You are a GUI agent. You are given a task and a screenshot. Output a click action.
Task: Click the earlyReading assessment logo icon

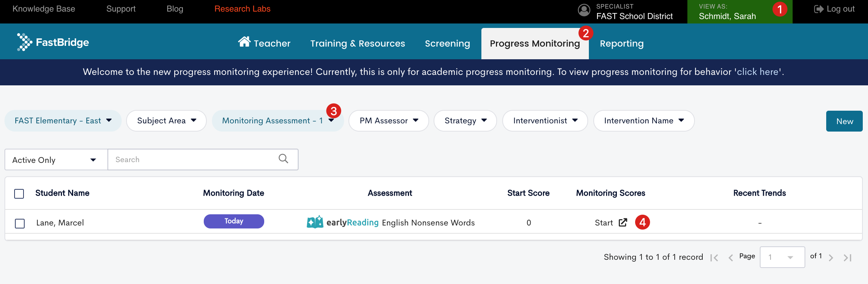point(315,222)
